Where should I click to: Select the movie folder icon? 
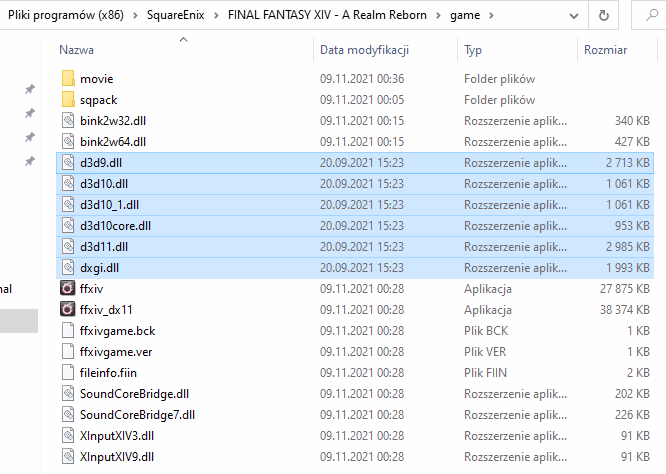tap(68, 78)
